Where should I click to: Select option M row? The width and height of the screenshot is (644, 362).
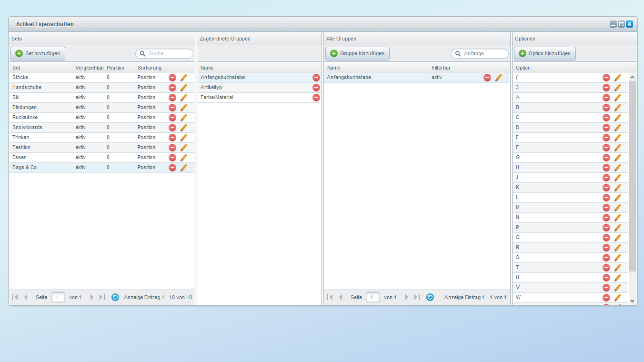coord(571,207)
